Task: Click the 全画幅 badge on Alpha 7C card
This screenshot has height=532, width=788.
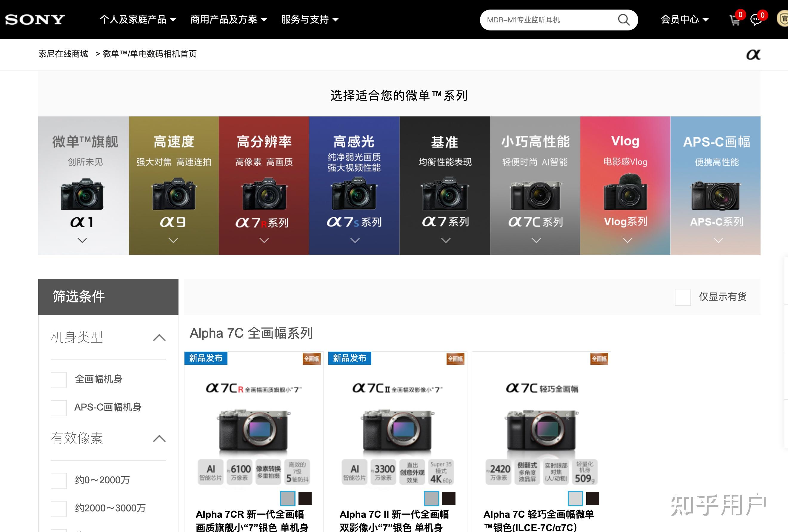Action: coord(599,359)
